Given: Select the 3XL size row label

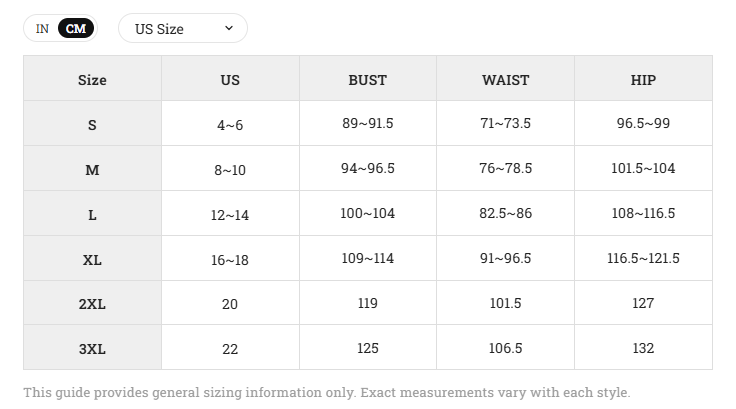Looking at the screenshot, I should click(x=92, y=348).
